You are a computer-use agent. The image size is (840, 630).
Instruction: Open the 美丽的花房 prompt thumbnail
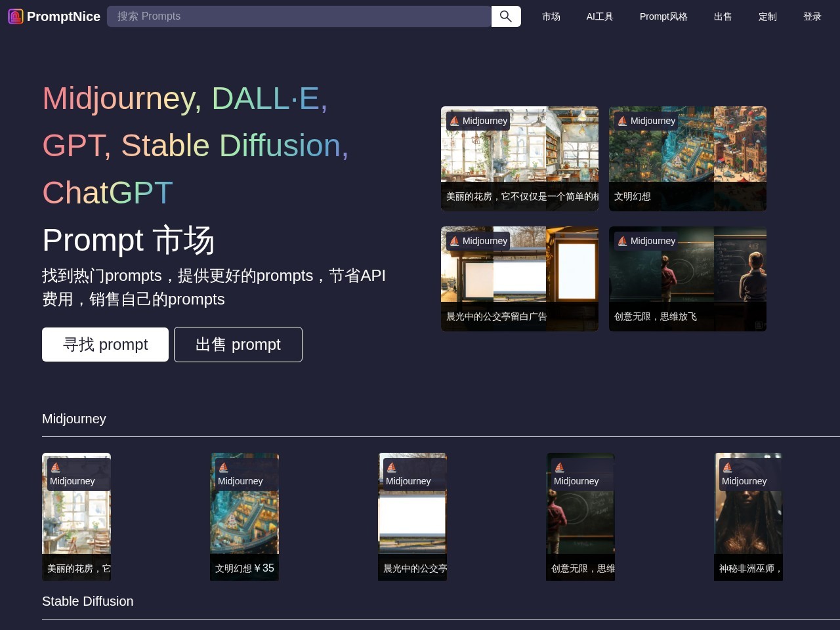[76, 516]
